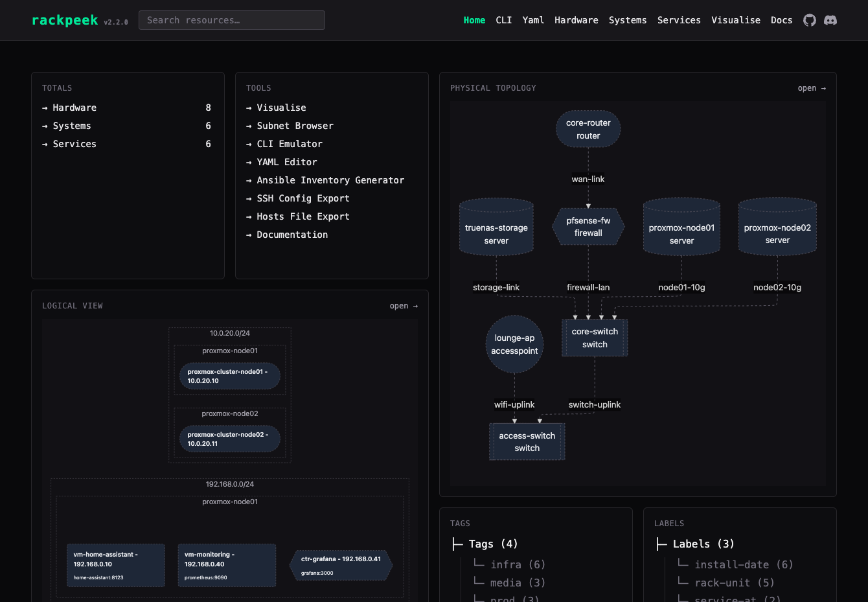
Task: Open the Services nav item in header
Action: click(x=679, y=20)
